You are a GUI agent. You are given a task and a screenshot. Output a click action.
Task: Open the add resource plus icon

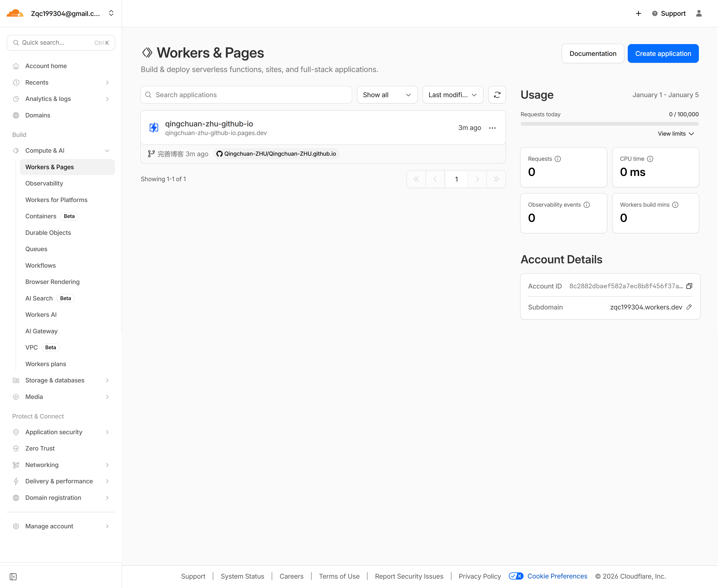click(638, 13)
